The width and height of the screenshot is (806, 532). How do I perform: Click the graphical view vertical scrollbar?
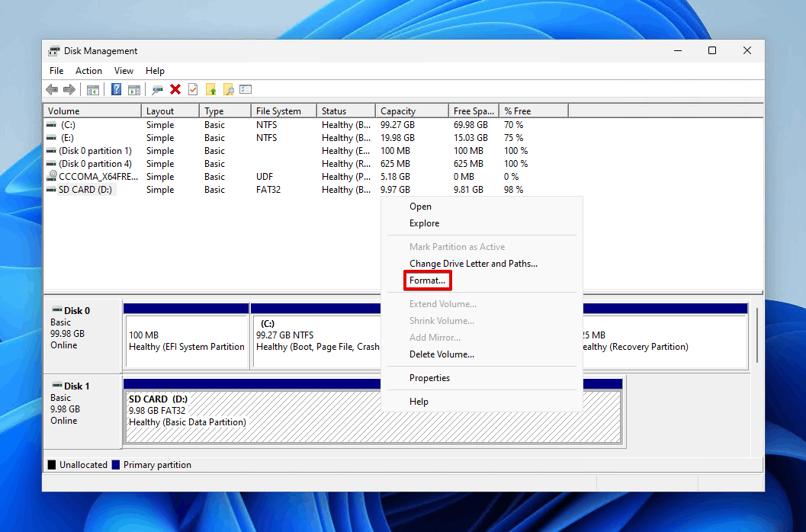757,334
